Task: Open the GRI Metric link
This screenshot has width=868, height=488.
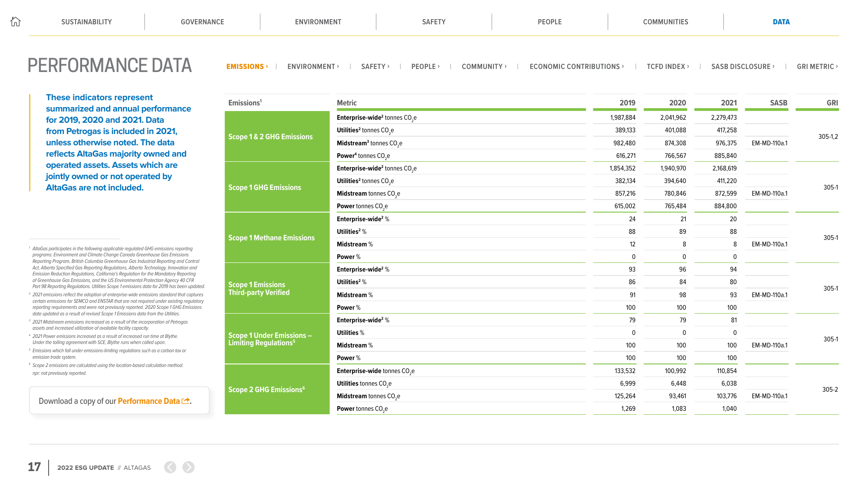Action: [817, 66]
